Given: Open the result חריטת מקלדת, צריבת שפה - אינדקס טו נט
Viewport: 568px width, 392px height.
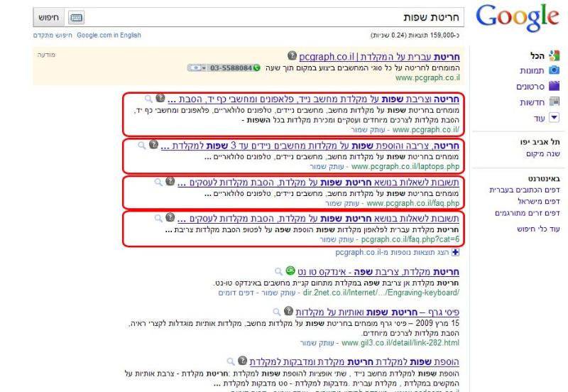Looking at the screenshot, I should click(378, 272).
